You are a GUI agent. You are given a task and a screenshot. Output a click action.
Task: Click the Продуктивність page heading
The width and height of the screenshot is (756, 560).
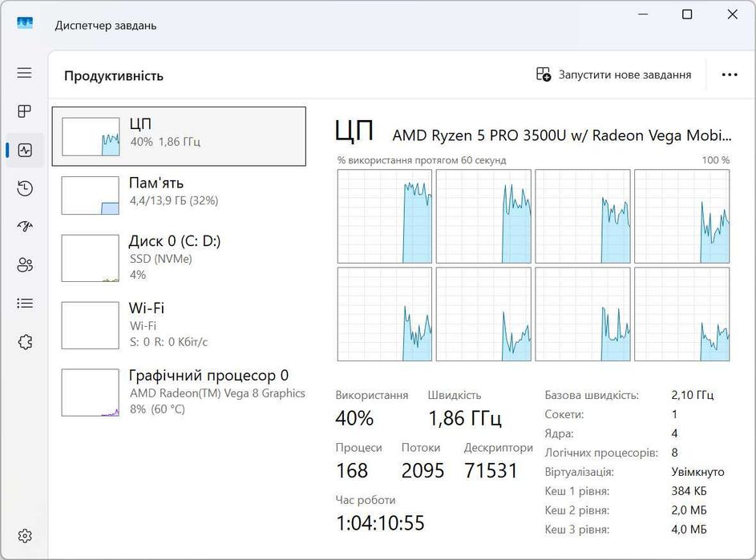(x=114, y=76)
